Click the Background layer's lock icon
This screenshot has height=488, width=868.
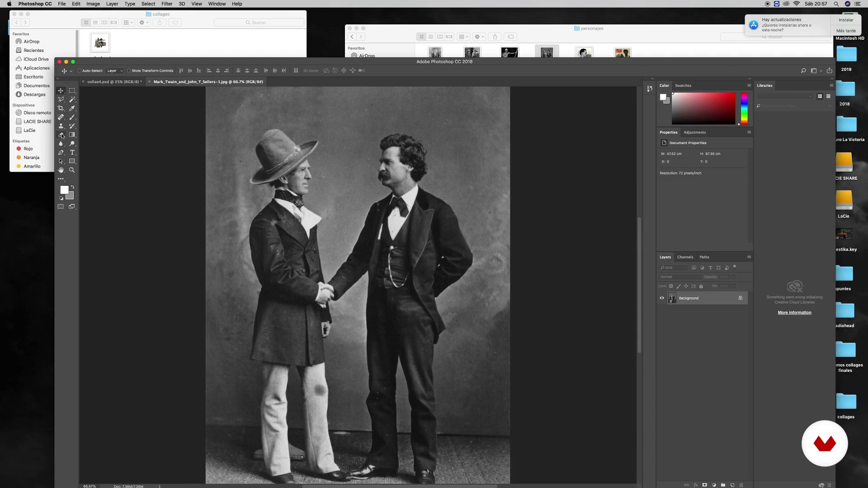click(741, 298)
